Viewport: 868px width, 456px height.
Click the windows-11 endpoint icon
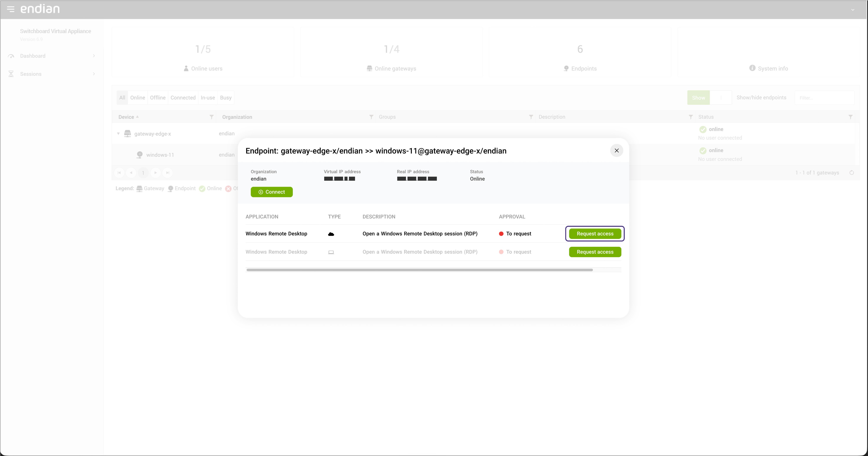(x=139, y=155)
